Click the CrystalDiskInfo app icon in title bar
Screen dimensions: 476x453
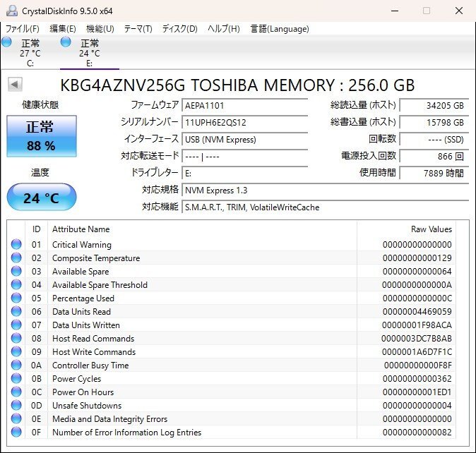click(x=12, y=11)
